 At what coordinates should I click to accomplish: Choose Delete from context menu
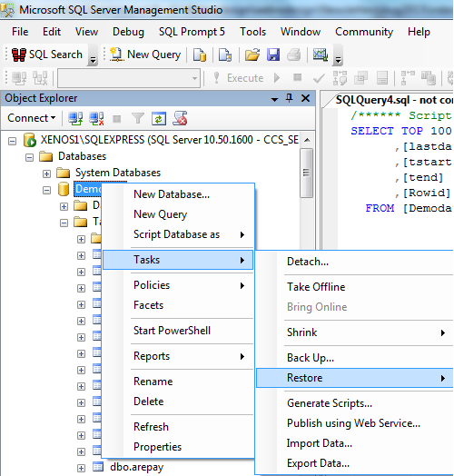178,402
